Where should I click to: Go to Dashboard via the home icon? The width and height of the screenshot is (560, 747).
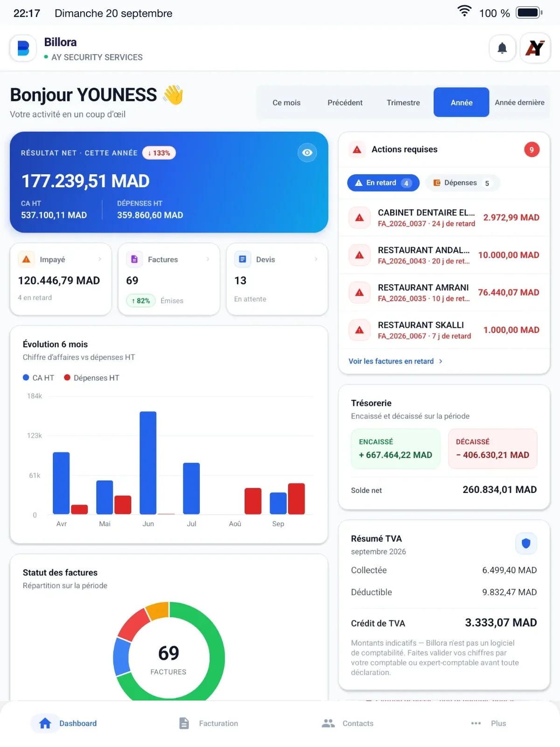[45, 723]
